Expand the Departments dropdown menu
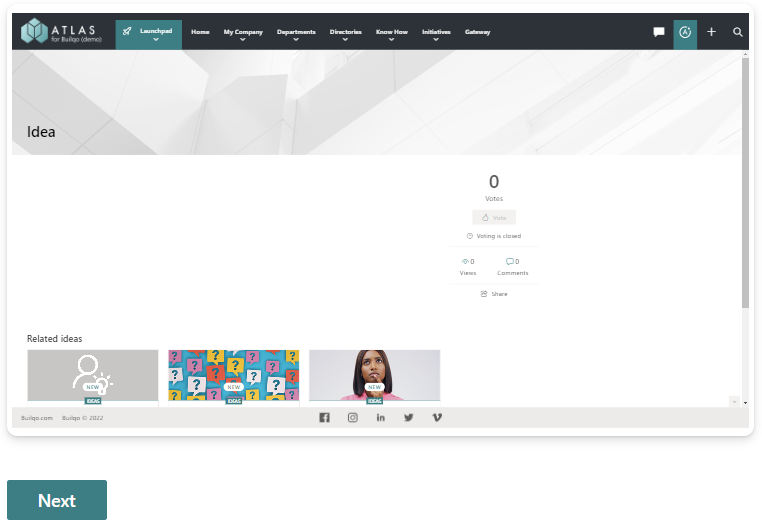 point(296,34)
